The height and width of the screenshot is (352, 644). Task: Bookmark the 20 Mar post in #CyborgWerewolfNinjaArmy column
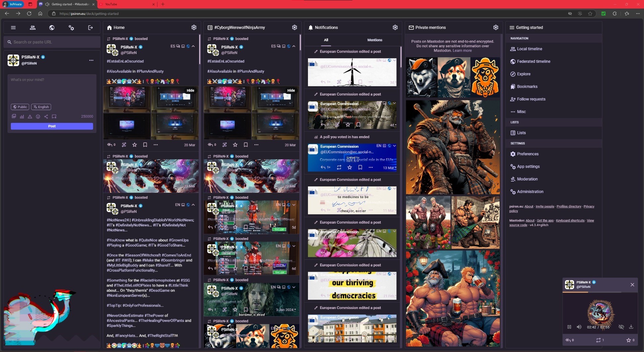[245, 145]
